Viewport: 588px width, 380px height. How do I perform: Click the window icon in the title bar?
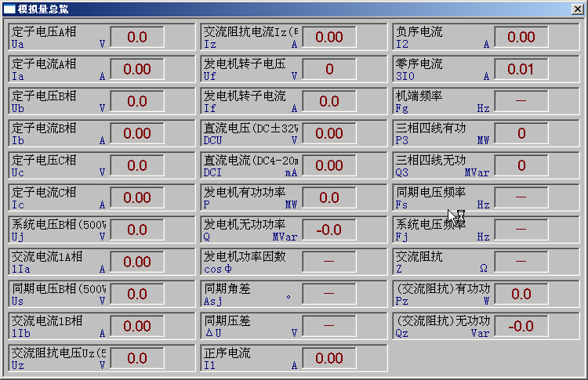(9, 9)
